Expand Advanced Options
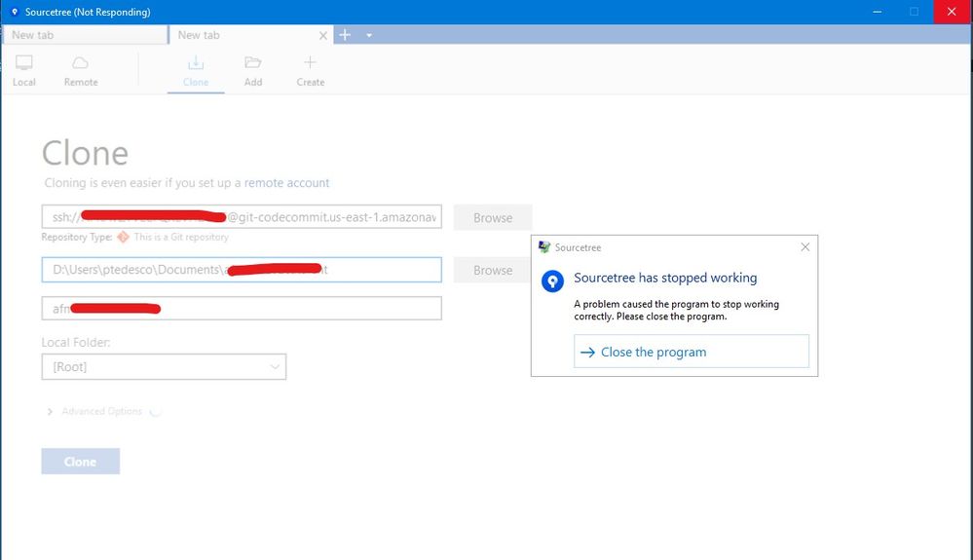The width and height of the screenshot is (973, 560). tap(95, 411)
